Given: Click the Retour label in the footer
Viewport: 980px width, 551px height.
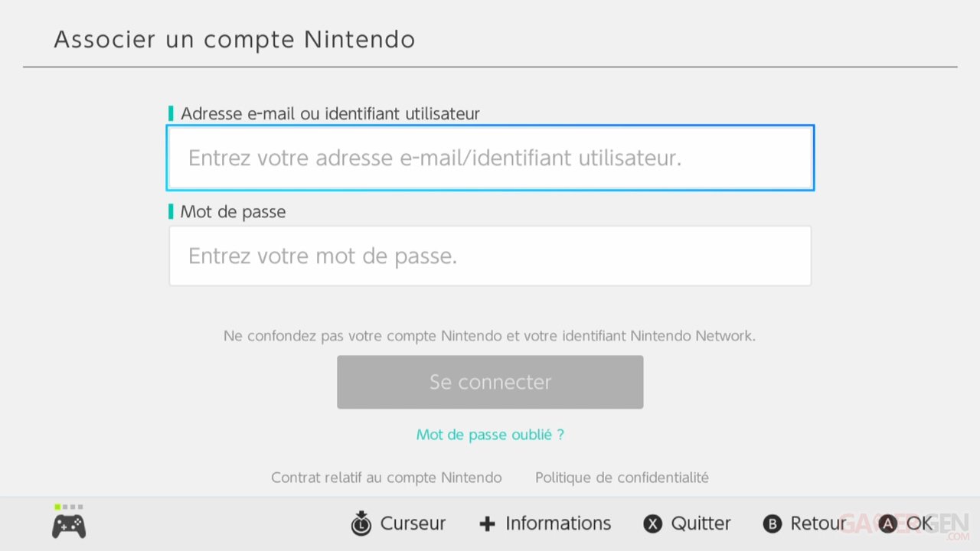Looking at the screenshot, I should pyautogui.click(x=818, y=523).
